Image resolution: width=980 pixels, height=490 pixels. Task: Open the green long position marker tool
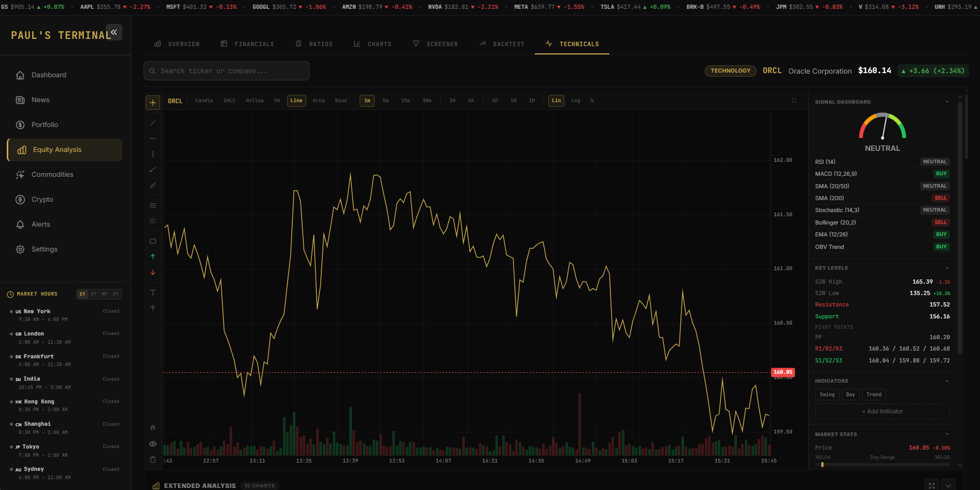pyautogui.click(x=153, y=256)
